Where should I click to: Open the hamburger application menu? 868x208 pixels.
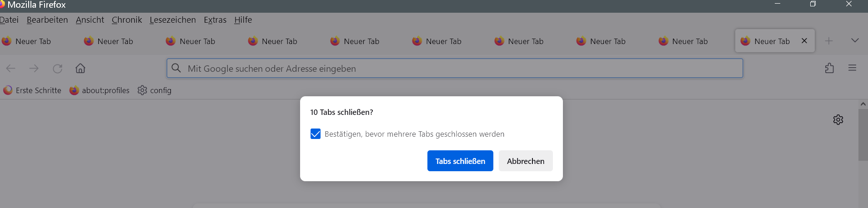tap(852, 68)
